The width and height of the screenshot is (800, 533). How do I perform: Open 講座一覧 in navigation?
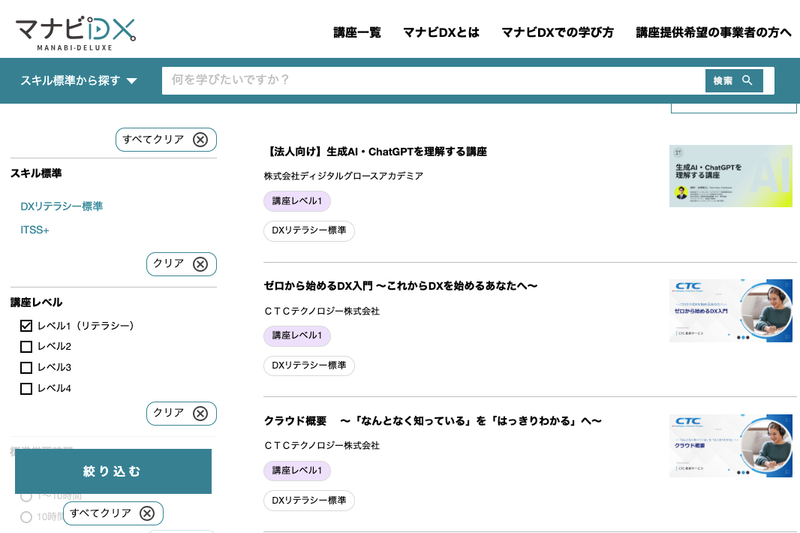point(357,32)
